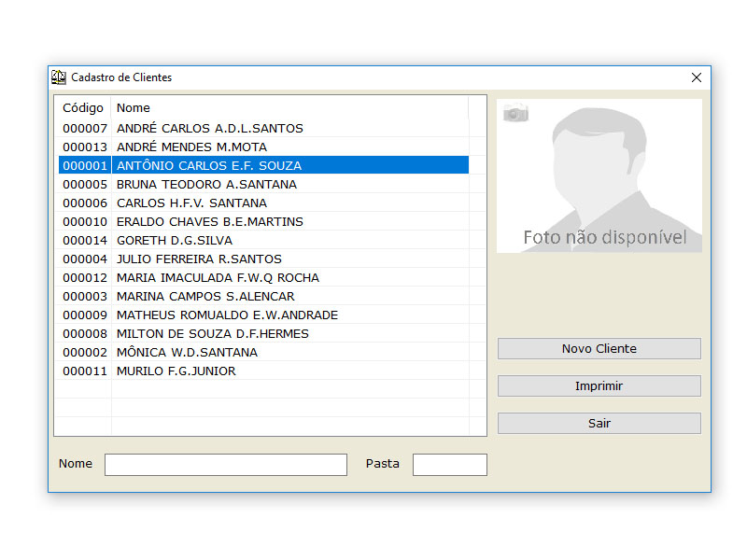Select MARIA IMACULADA F.W.Q ROCHA row
This screenshot has height=560, width=747.
tap(218, 277)
